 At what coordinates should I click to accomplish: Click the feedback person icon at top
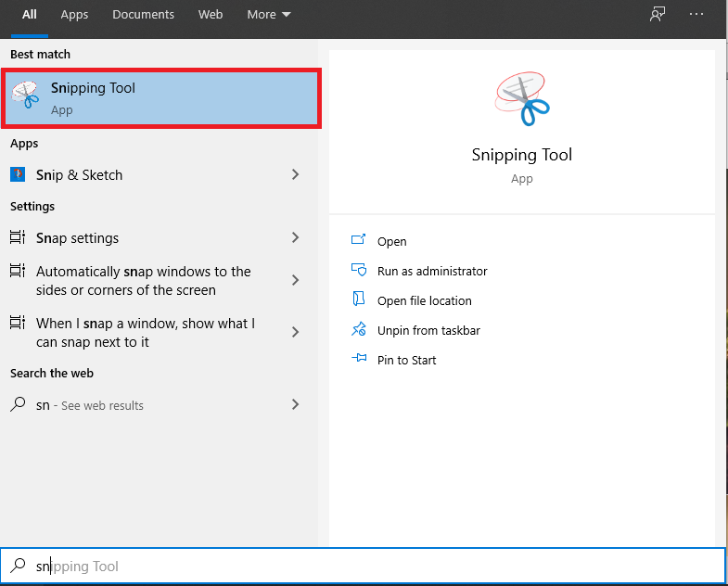click(x=658, y=15)
